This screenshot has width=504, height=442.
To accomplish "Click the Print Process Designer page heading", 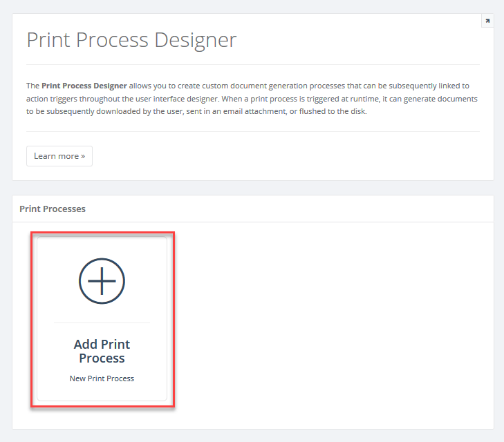I will [x=131, y=40].
